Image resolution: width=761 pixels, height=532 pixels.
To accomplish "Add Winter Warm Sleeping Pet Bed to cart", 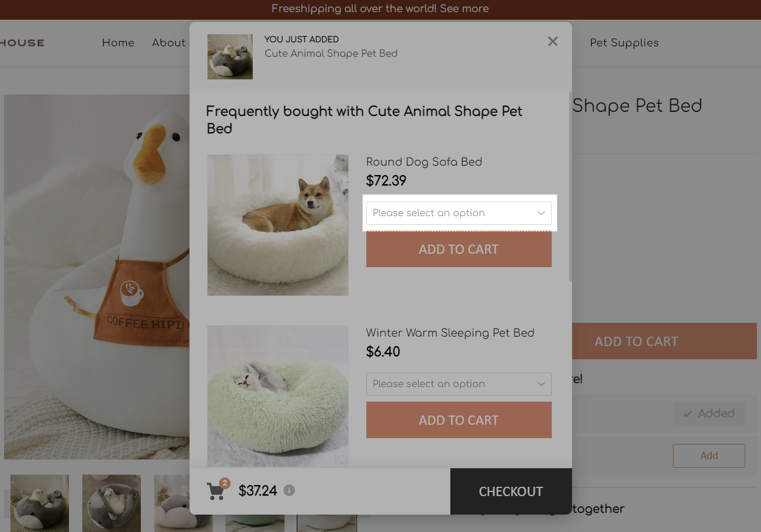I will 458,421.
